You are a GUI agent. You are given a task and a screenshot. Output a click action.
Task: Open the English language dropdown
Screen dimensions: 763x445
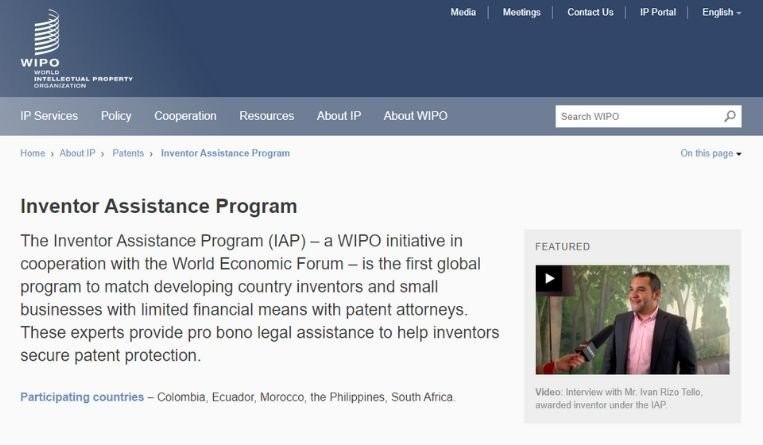point(721,12)
